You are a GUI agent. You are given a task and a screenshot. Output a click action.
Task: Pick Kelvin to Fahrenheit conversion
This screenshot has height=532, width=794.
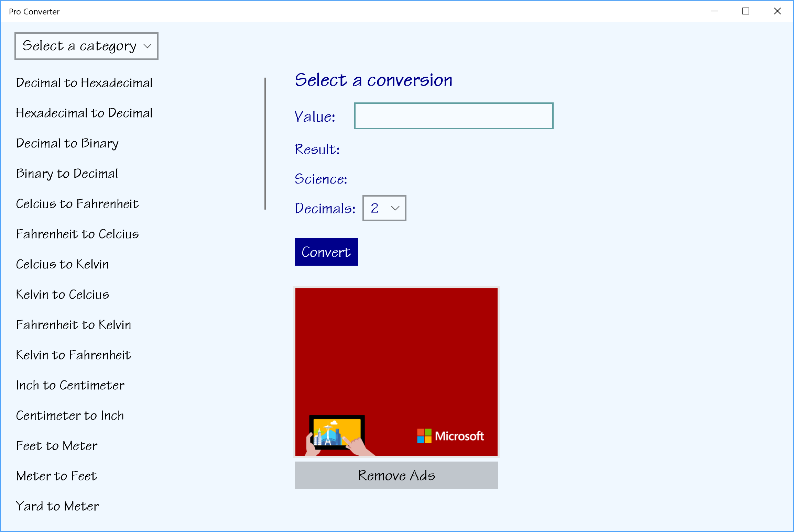[74, 355]
